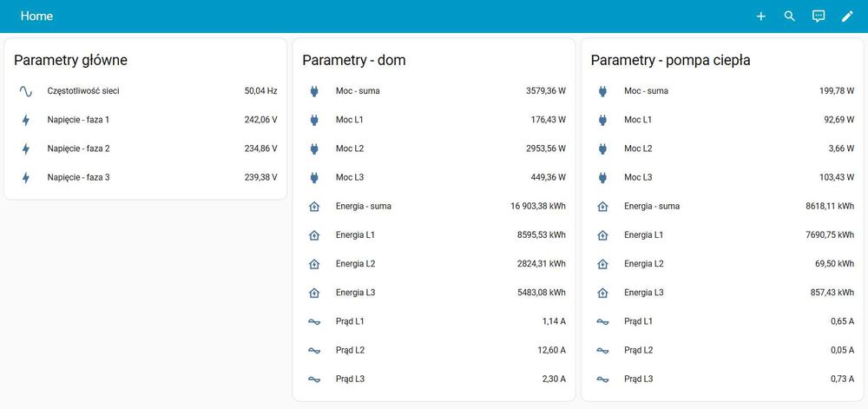Image resolution: width=868 pixels, height=409 pixels.
Task: Click the pencil edit dashboard icon
Action: click(x=847, y=16)
